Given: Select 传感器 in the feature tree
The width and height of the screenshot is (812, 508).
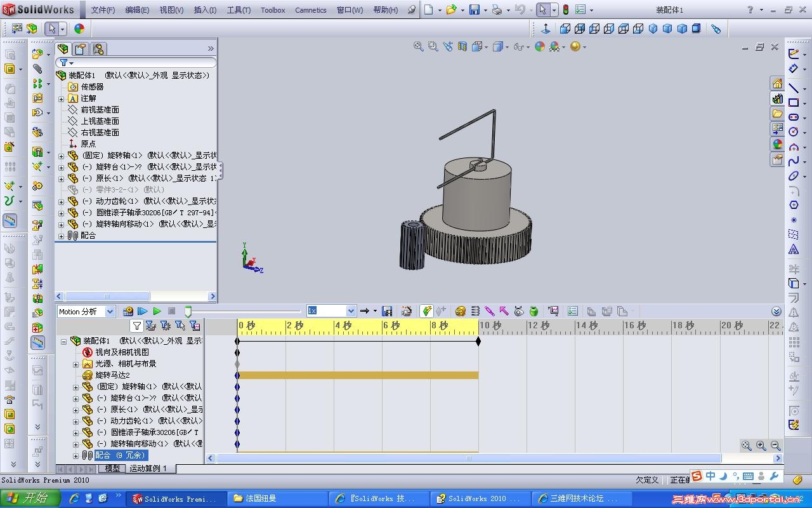Looking at the screenshot, I should (92, 87).
